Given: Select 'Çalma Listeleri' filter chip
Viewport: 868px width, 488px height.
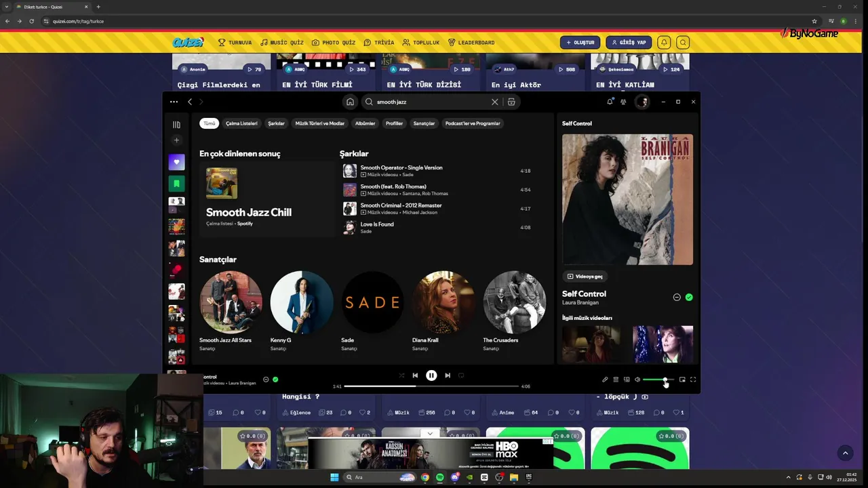Looking at the screenshot, I should [x=241, y=123].
